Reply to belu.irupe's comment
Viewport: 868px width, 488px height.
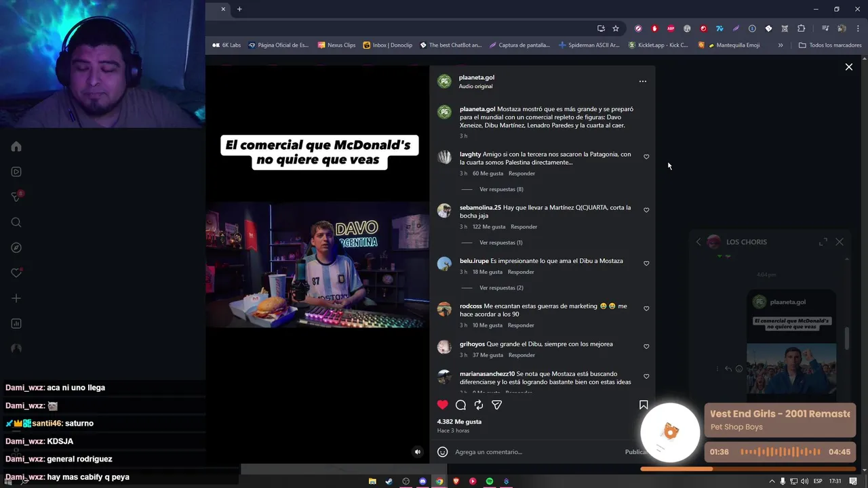[521, 272]
